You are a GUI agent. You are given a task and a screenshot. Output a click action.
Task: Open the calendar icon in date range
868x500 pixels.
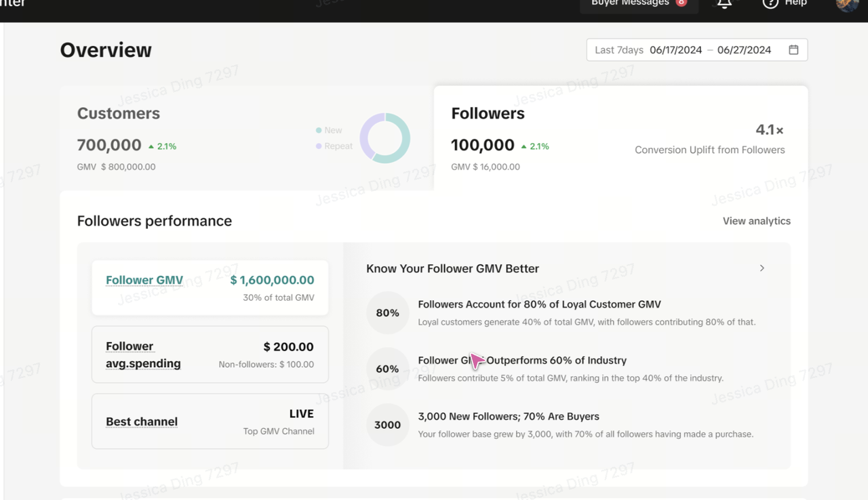pyautogui.click(x=793, y=50)
